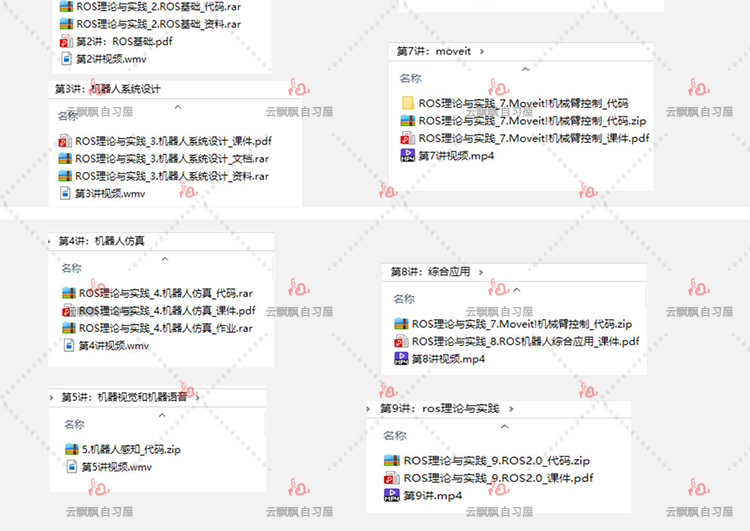750x531 pixels.
Task: Toggle sort arrow above 名称 in 第3讲 folder
Action: 178,107
